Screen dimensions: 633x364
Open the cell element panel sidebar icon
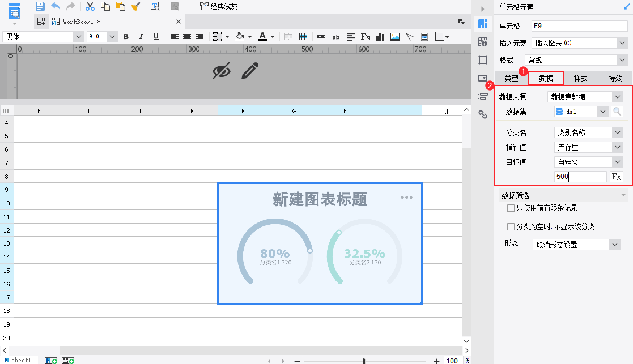482,24
